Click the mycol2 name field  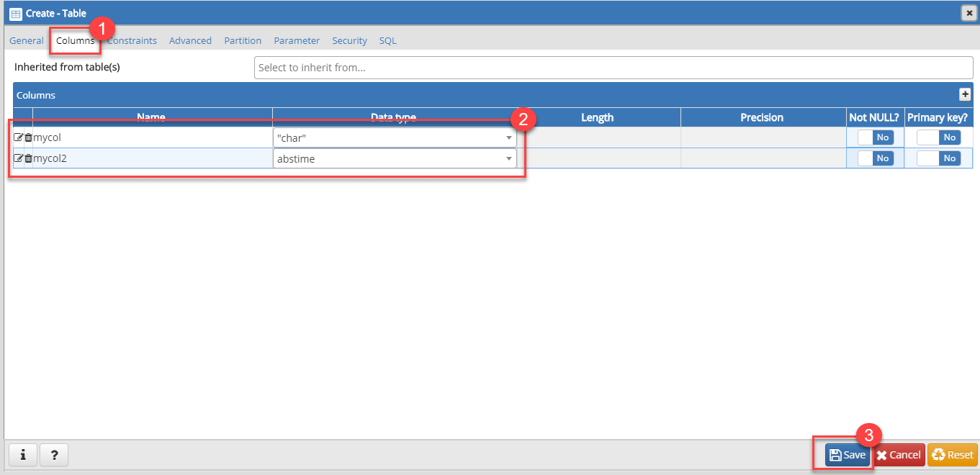click(x=151, y=158)
